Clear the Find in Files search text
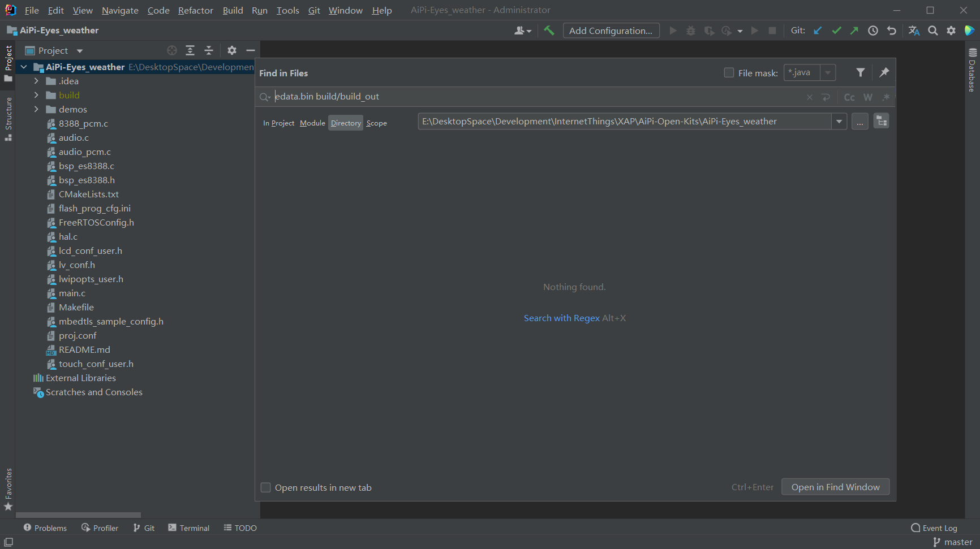The image size is (980, 549). [810, 97]
